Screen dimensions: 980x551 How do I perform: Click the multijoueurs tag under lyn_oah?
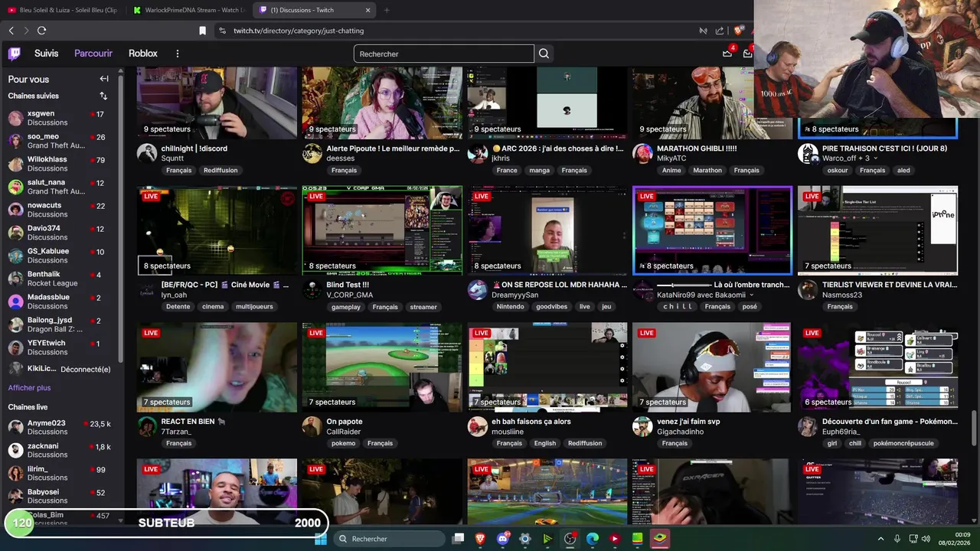254,307
